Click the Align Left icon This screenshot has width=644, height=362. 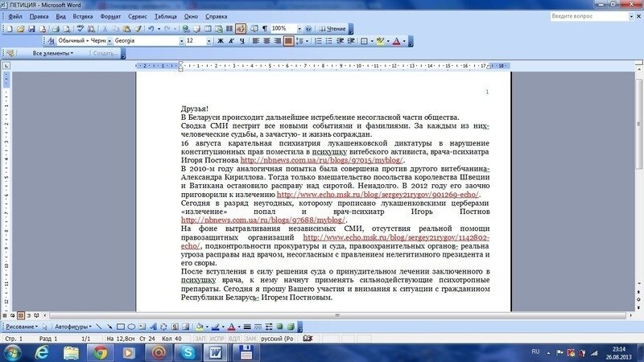[x=255, y=40]
